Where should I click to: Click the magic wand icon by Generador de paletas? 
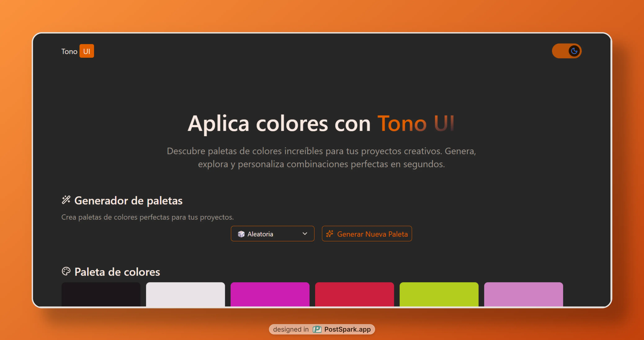(x=66, y=200)
